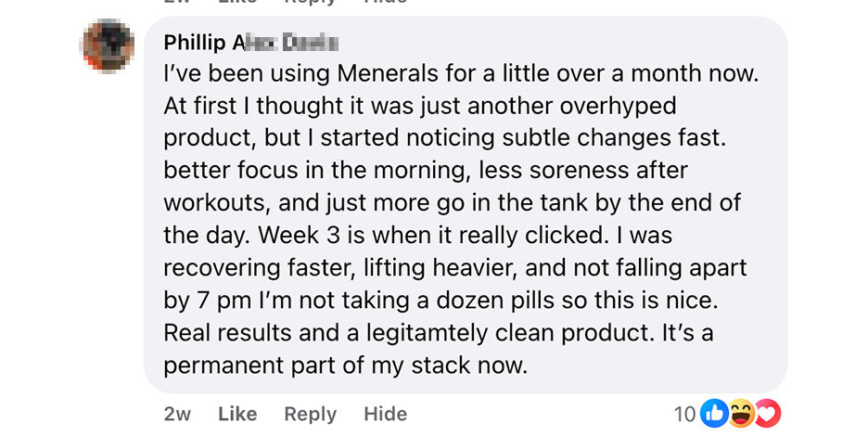This screenshot has width=868, height=436.
Task: Click the cut-off Hide link at top edge
Action: 385,3
